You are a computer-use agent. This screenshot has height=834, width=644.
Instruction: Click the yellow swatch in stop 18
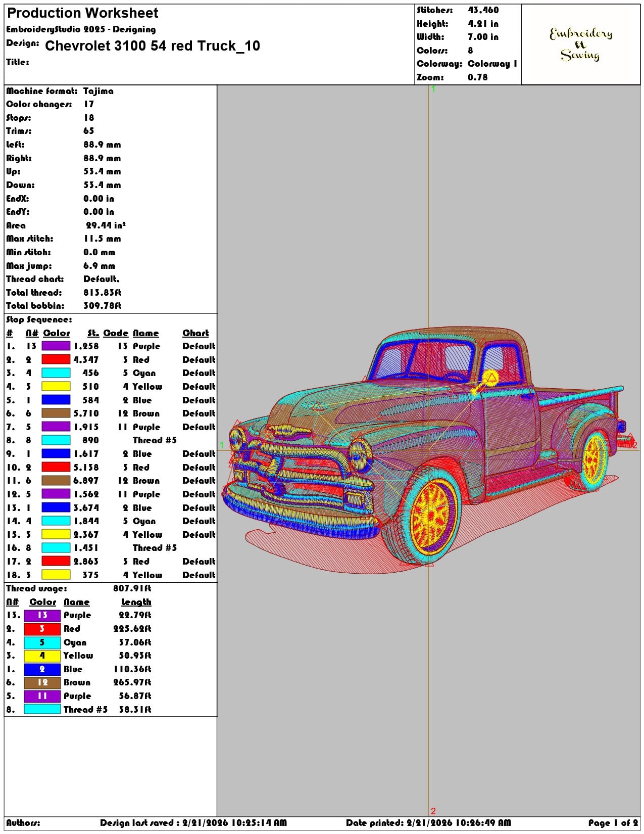pyautogui.click(x=56, y=575)
